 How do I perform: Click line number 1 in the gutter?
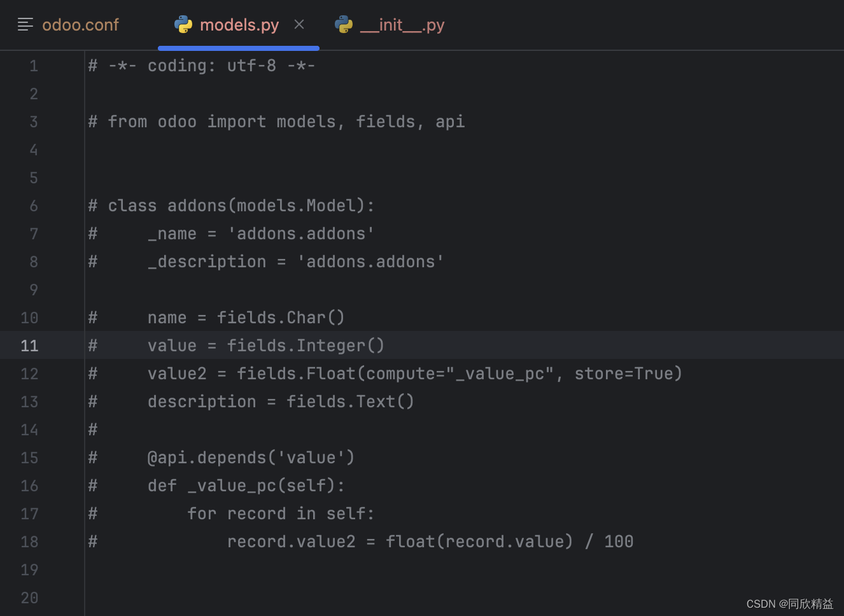tap(34, 66)
